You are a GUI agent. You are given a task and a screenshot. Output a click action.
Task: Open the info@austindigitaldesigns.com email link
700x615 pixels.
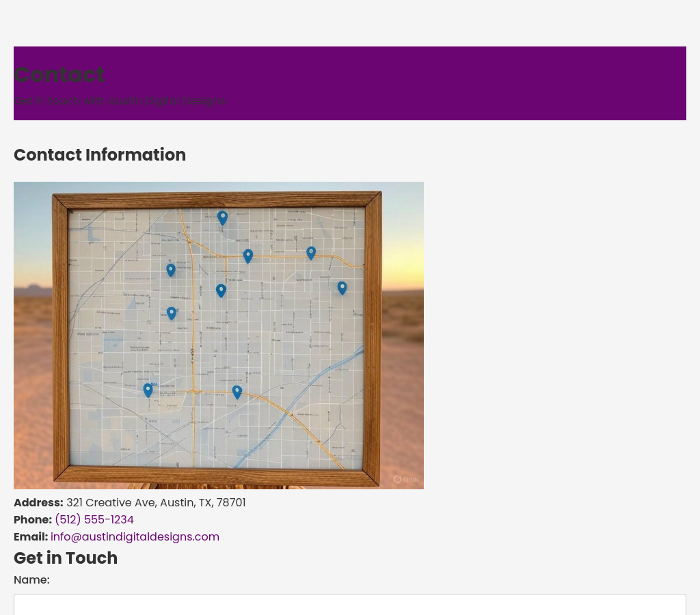coord(135,537)
